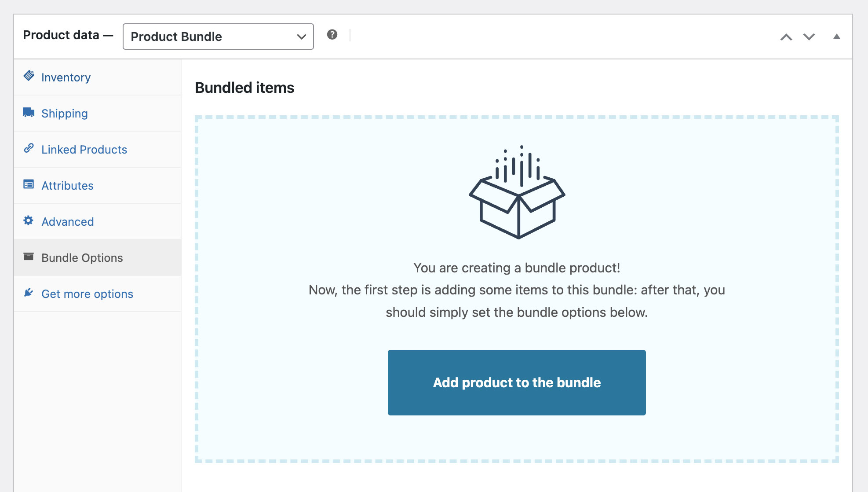
Task: Move Product data panel down
Action: coord(809,37)
